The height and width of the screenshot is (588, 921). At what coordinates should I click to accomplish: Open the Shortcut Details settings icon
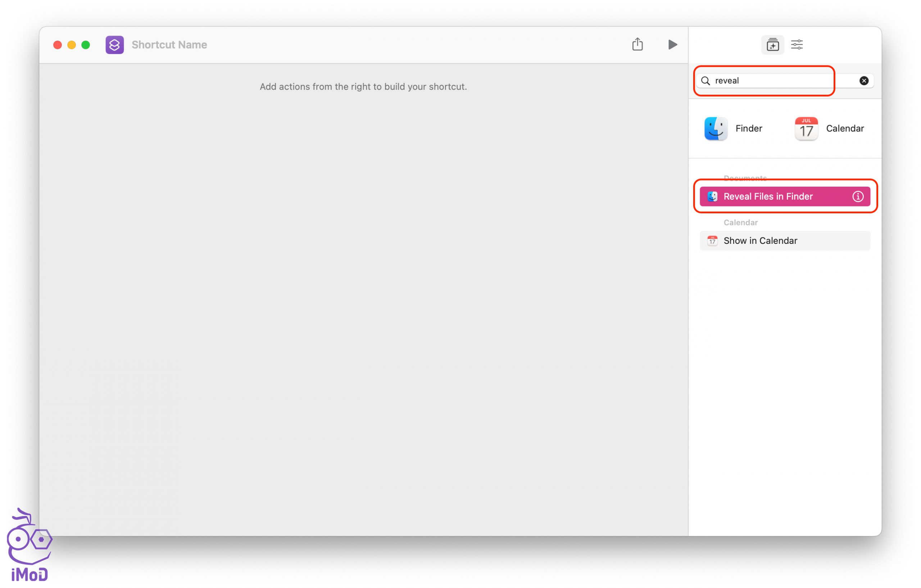[797, 45]
